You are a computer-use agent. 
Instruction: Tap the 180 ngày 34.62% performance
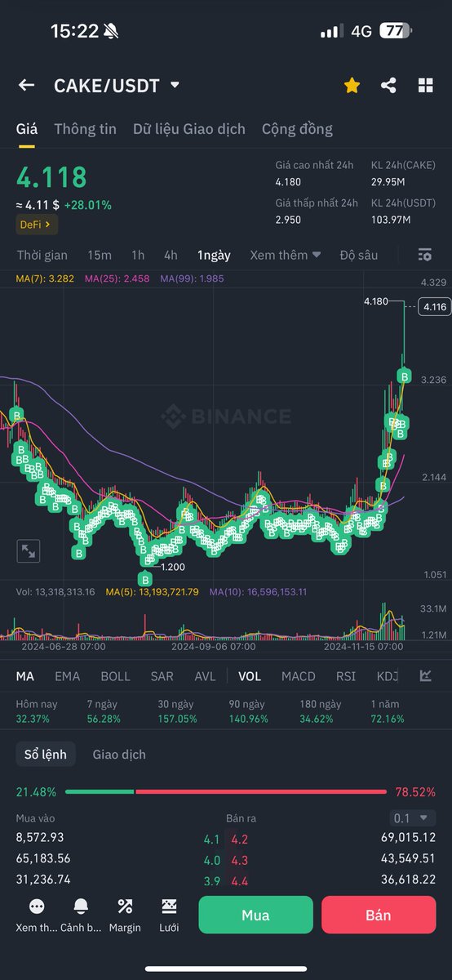click(x=321, y=711)
